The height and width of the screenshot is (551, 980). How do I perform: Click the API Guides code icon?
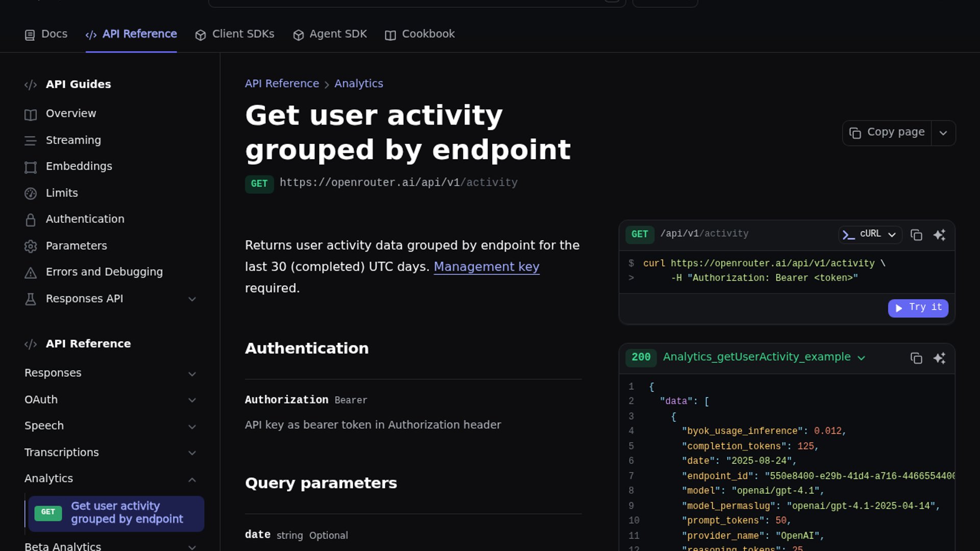point(31,85)
